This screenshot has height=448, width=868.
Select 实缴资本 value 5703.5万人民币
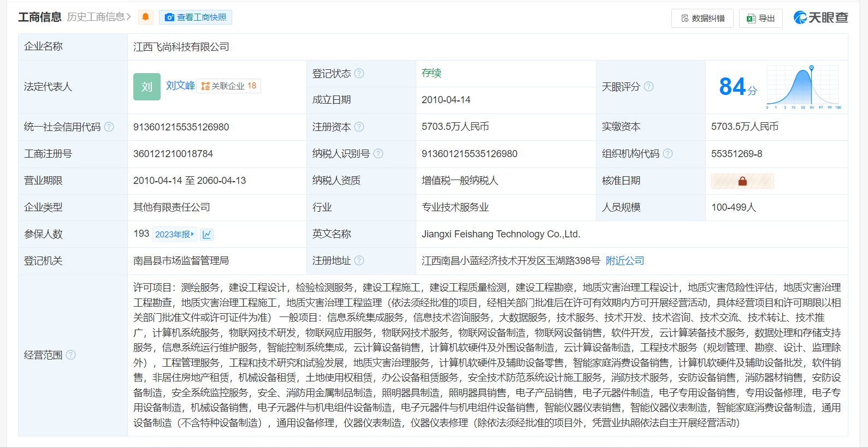[745, 127]
